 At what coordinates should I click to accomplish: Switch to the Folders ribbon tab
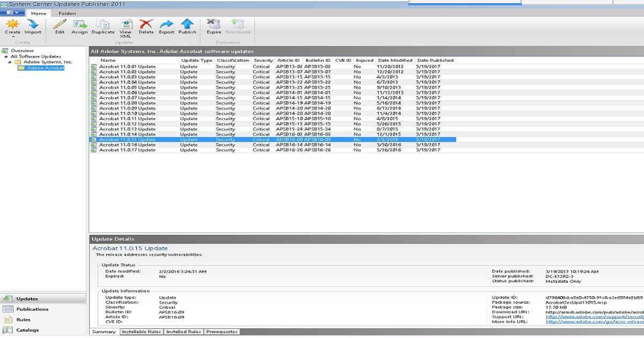click(67, 13)
